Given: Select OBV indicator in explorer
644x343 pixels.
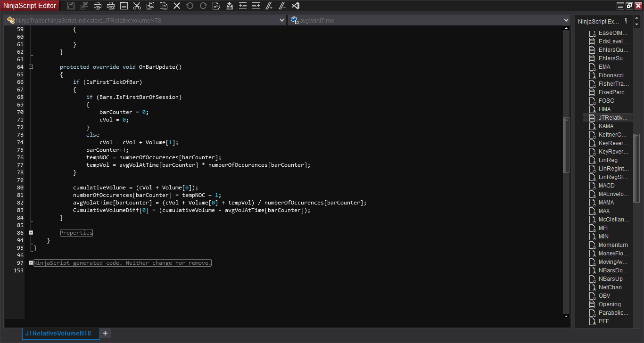Looking at the screenshot, I should (604, 296).
